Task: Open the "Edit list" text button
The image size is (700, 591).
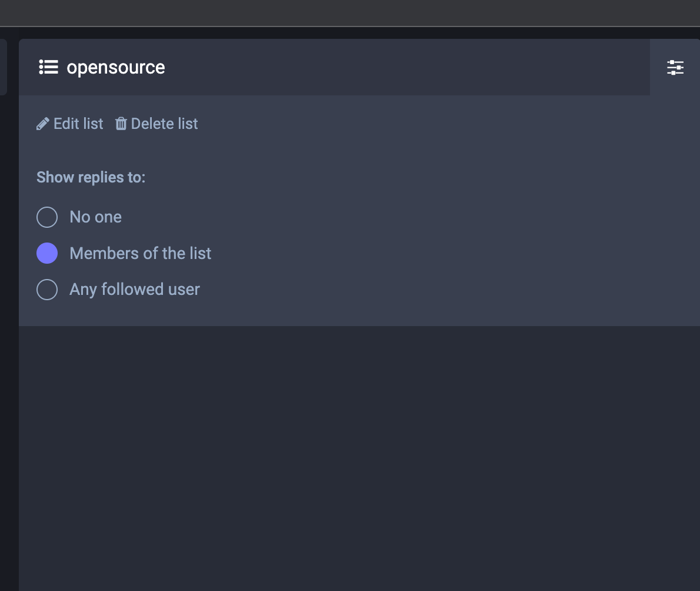Action: [x=78, y=124]
